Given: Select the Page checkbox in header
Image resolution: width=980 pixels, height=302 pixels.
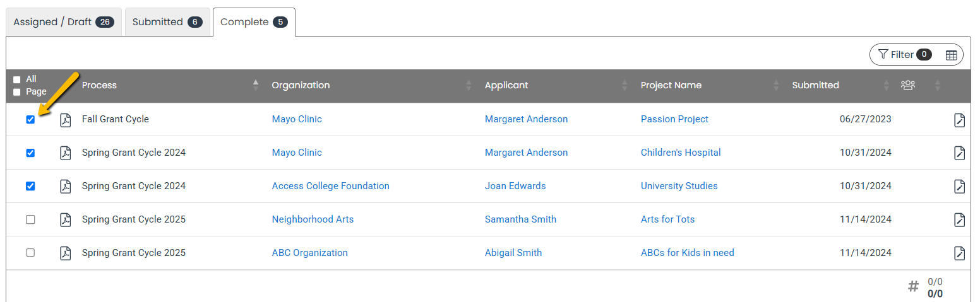Looking at the screenshot, I should pyautogui.click(x=17, y=92).
